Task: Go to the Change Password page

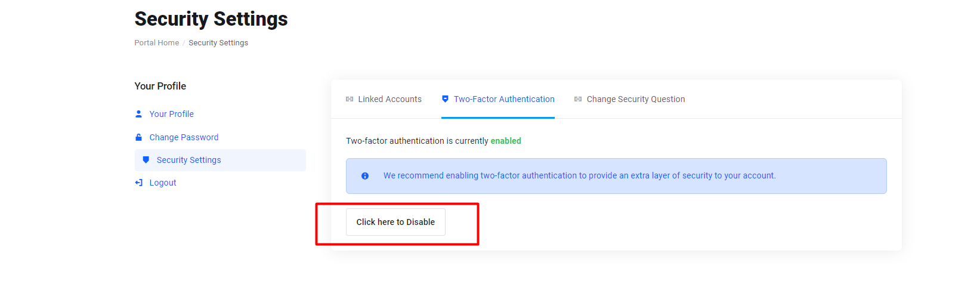Action: pyautogui.click(x=184, y=137)
